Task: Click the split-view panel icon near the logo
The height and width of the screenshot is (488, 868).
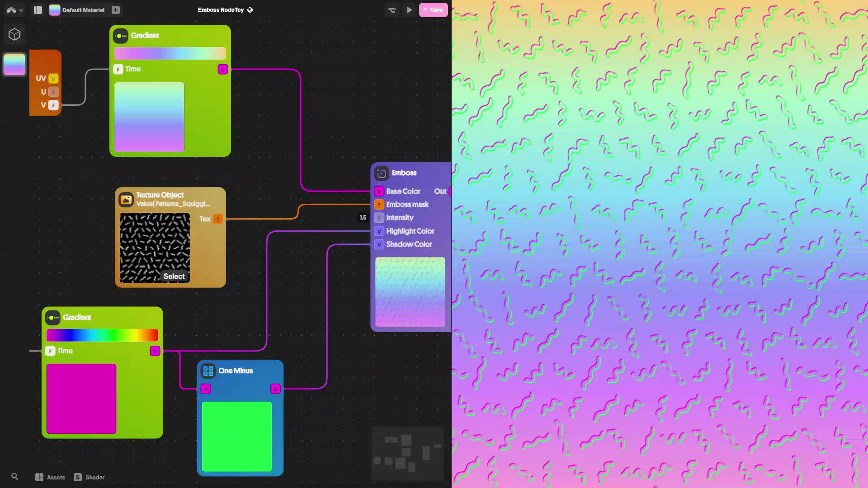Action: click(x=38, y=9)
